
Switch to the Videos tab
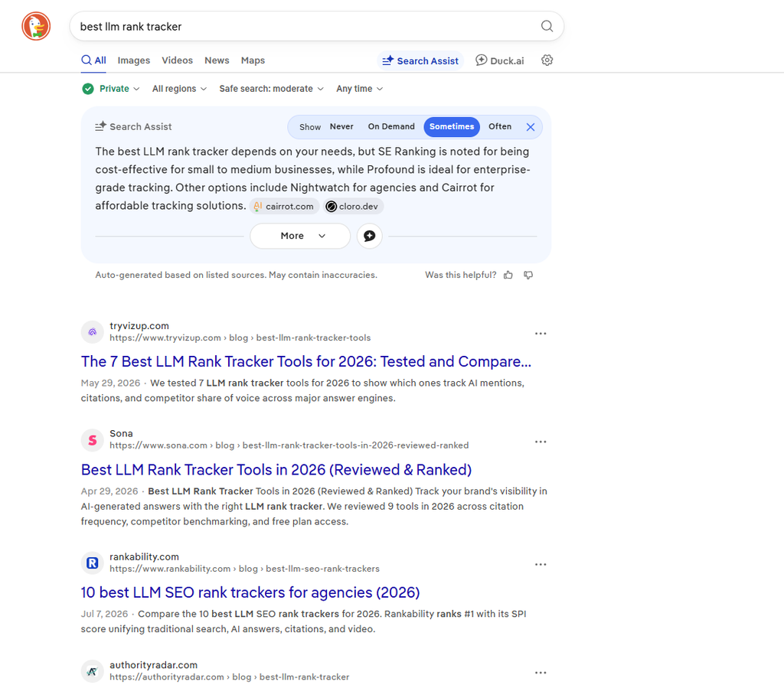177,60
